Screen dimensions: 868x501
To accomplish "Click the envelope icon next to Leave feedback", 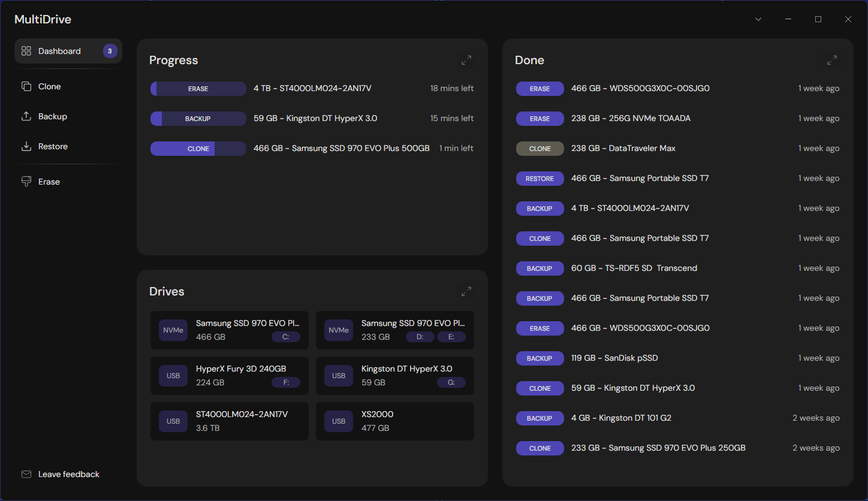I will tap(26, 473).
